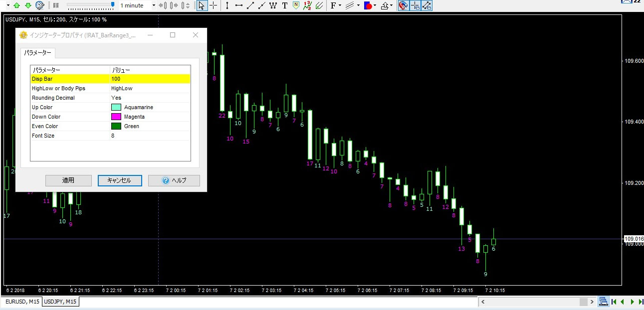Click the Green Even Color swatch
644x310 pixels.
pos(116,126)
